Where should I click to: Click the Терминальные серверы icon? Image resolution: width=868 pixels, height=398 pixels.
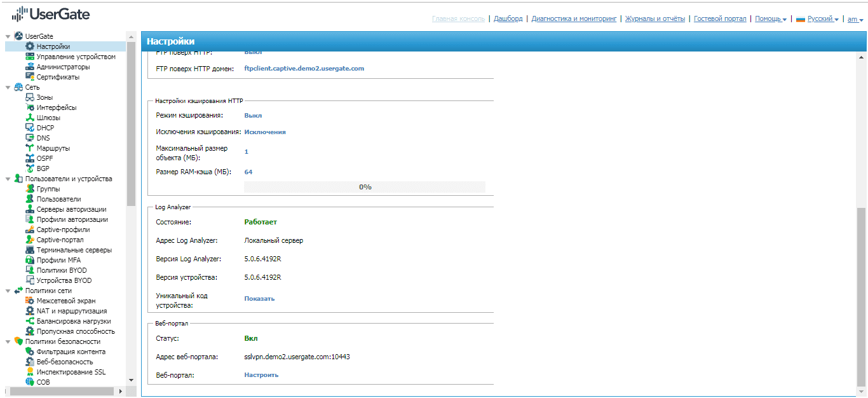(x=30, y=250)
